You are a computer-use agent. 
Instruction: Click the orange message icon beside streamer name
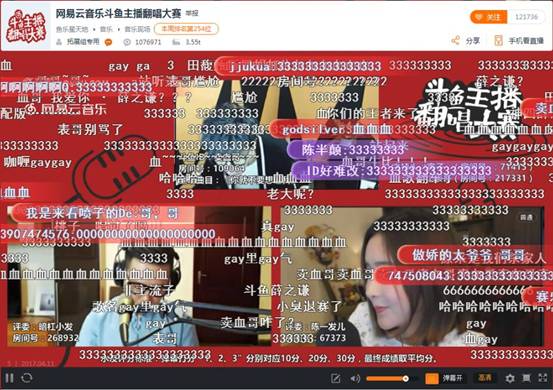(x=109, y=42)
